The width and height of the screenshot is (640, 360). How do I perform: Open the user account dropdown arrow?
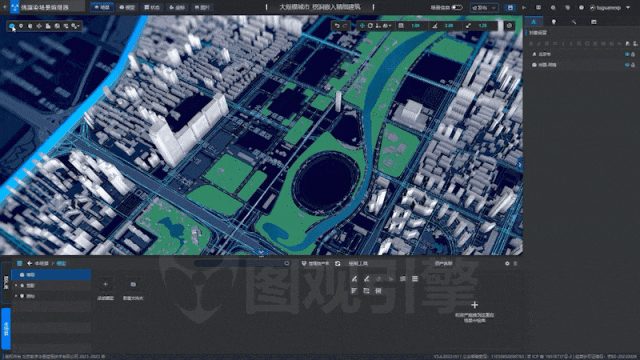click(628, 7)
